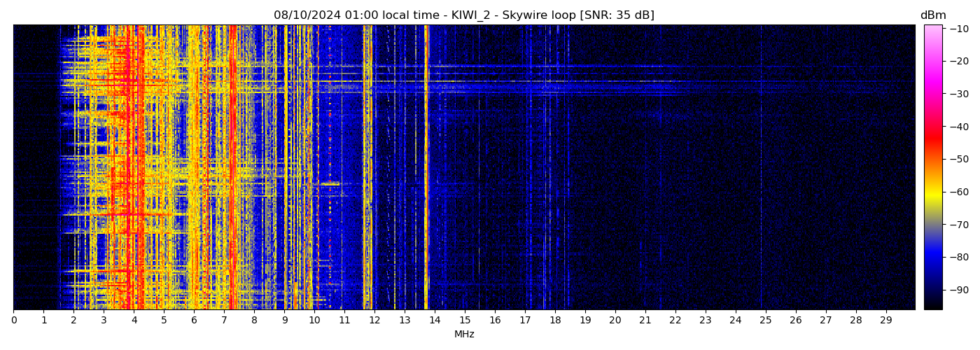Click the 29 MHz tick label
This screenshot has height=350, width=980.
click(886, 321)
